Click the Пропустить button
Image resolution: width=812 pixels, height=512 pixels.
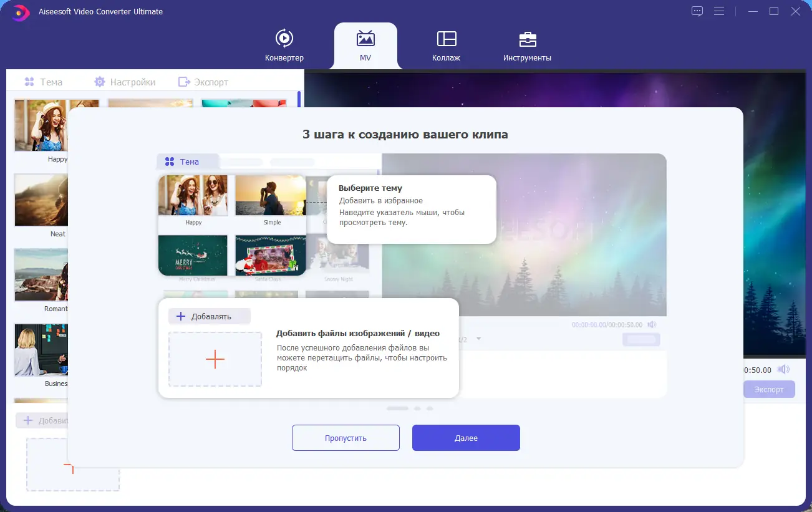click(x=346, y=437)
